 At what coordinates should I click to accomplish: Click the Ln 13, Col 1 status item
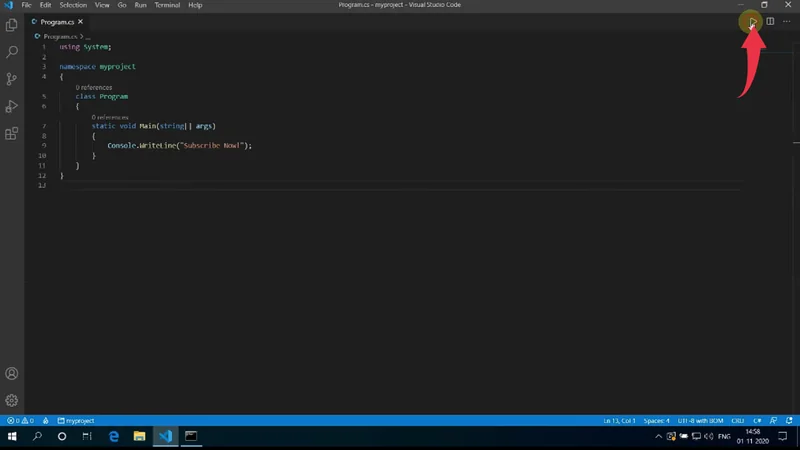tap(621, 421)
